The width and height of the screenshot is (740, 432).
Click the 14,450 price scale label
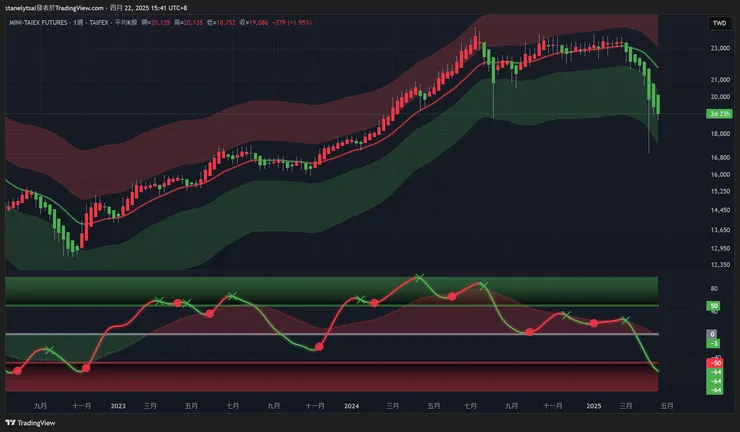click(720, 210)
